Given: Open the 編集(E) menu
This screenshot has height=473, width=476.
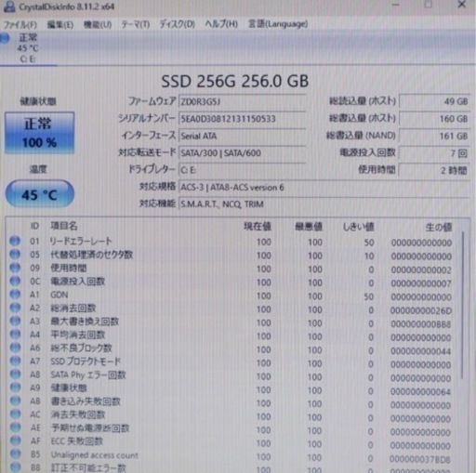Looking at the screenshot, I should 60,24.
